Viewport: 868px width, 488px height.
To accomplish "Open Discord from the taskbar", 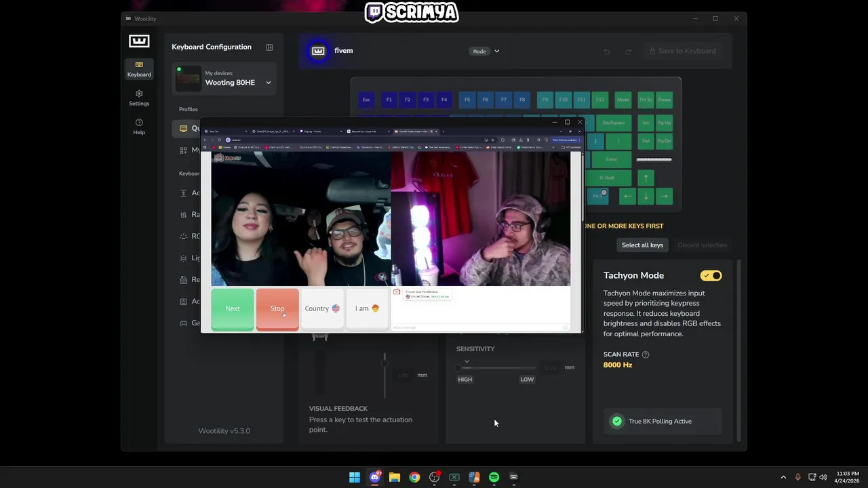I will click(x=374, y=477).
